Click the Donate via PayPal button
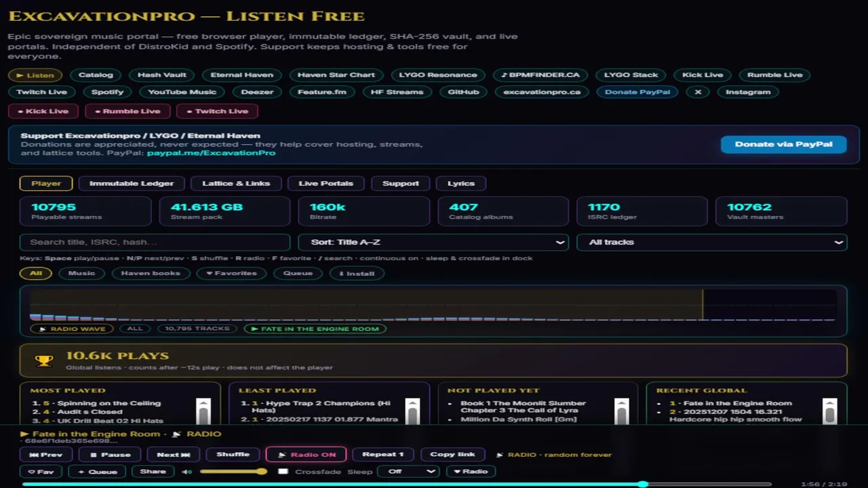Image resolution: width=868 pixels, height=488 pixels. click(x=783, y=144)
